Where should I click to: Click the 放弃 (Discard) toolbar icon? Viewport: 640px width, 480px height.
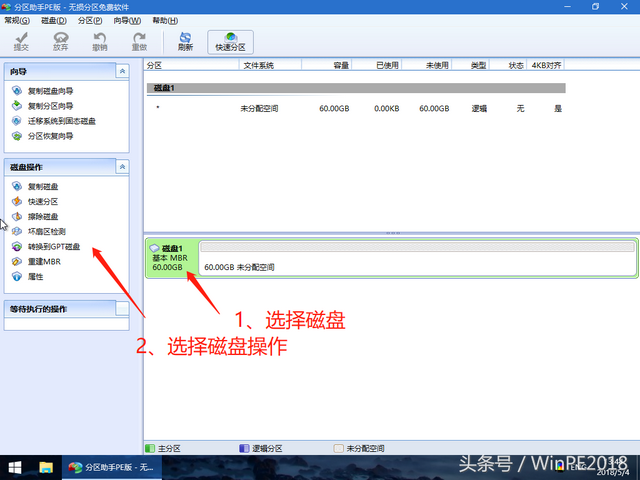click(61, 41)
